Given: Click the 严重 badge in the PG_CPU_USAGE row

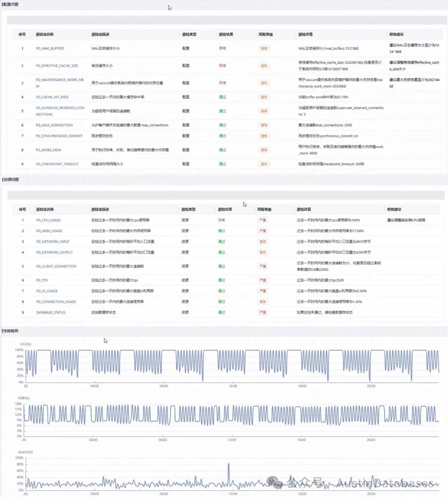Looking at the screenshot, I should [x=263, y=220].
